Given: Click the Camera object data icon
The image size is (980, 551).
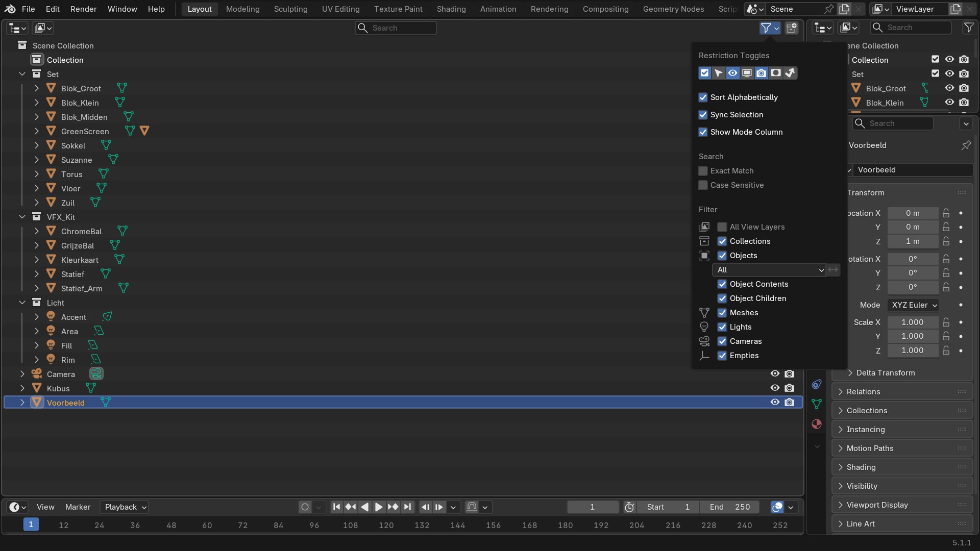Looking at the screenshot, I should point(96,374).
